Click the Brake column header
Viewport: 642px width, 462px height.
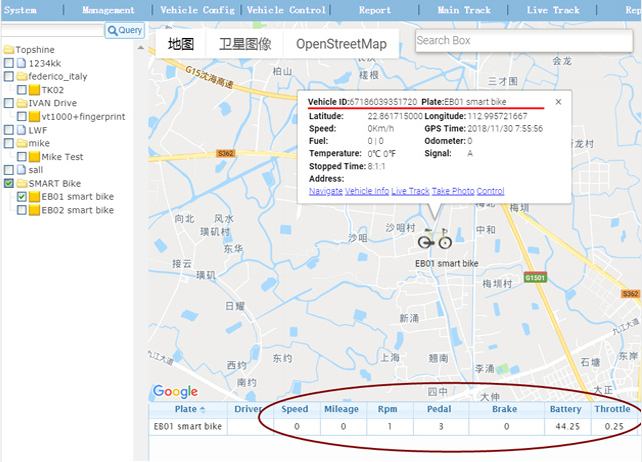[506, 409]
